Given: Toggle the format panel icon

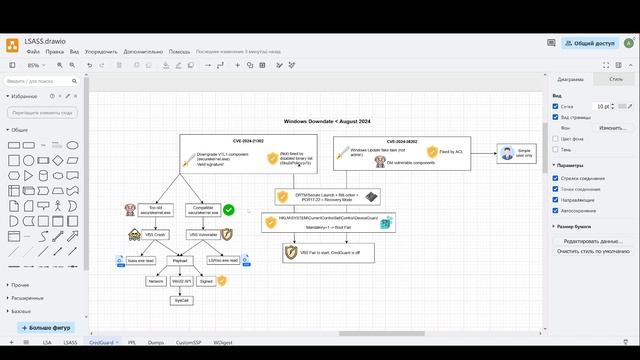Looking at the screenshot, I should (x=618, y=65).
